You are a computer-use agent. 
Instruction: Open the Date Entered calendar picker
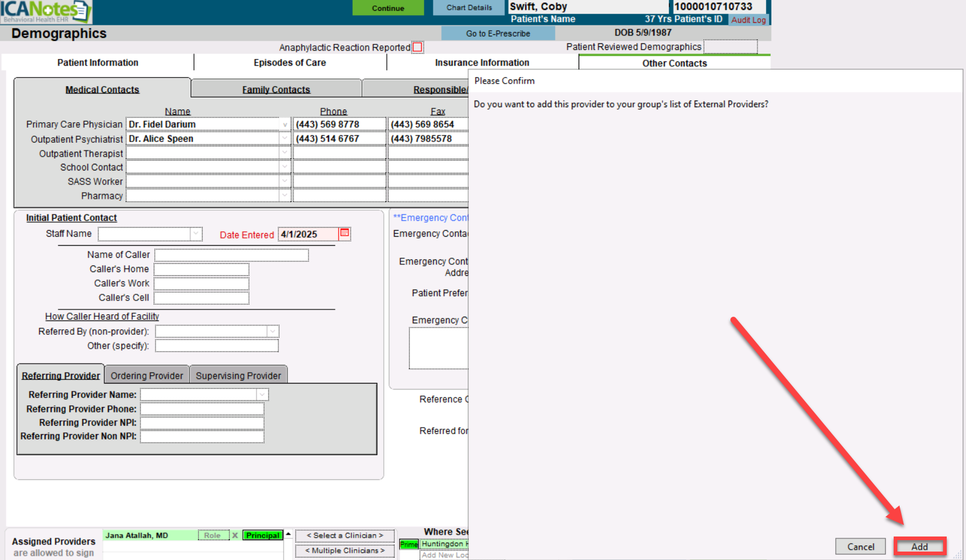(x=345, y=233)
